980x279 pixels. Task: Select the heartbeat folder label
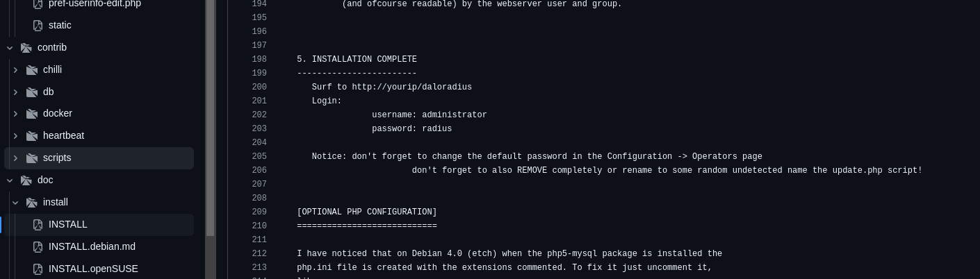click(x=63, y=135)
